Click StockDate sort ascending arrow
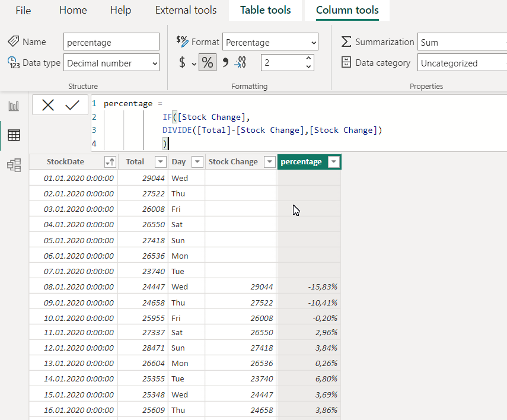507x420 pixels. tap(110, 162)
